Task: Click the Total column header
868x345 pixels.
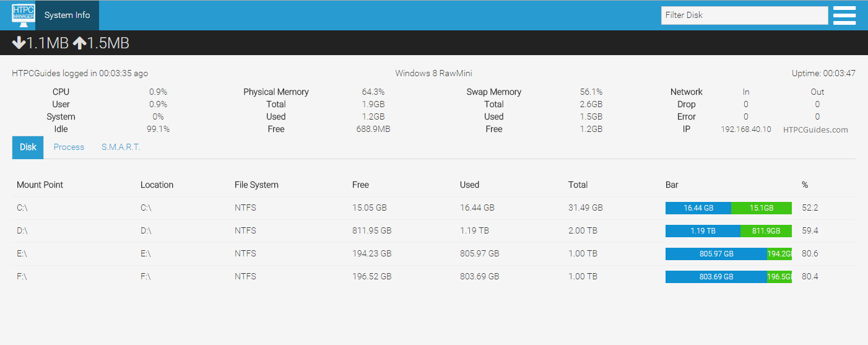Action: coord(578,185)
